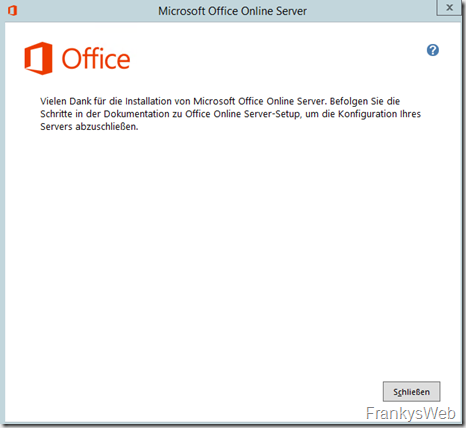Click the Microsoft Office Online Server window title
Screen dimensions: 466x428
(232, 11)
